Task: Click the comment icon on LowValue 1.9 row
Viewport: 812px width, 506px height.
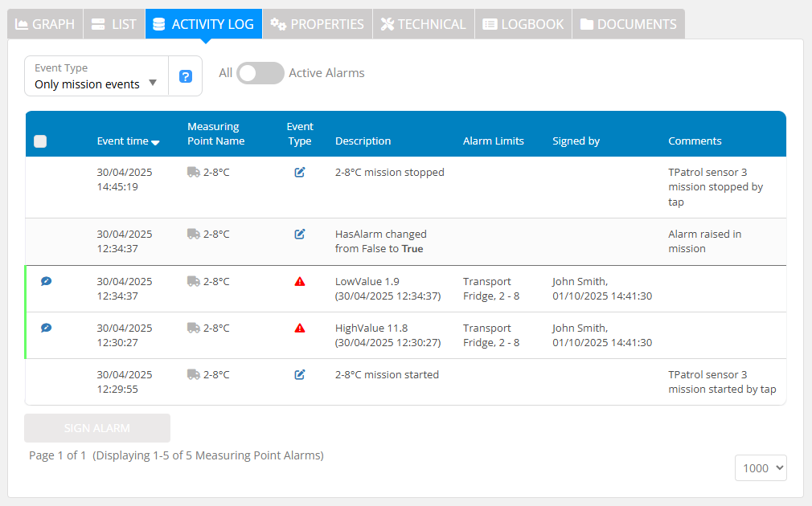Action: coord(46,282)
